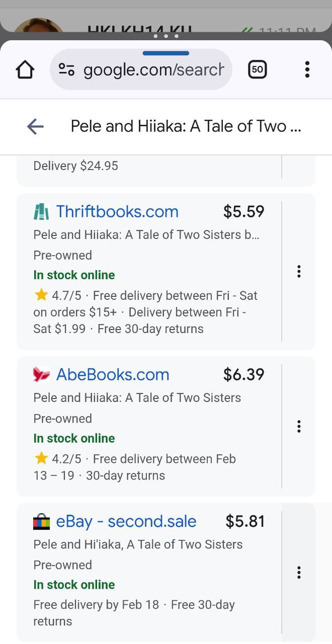Tap the $5.81 eBay price
This screenshot has height=644, width=332.
tap(245, 522)
